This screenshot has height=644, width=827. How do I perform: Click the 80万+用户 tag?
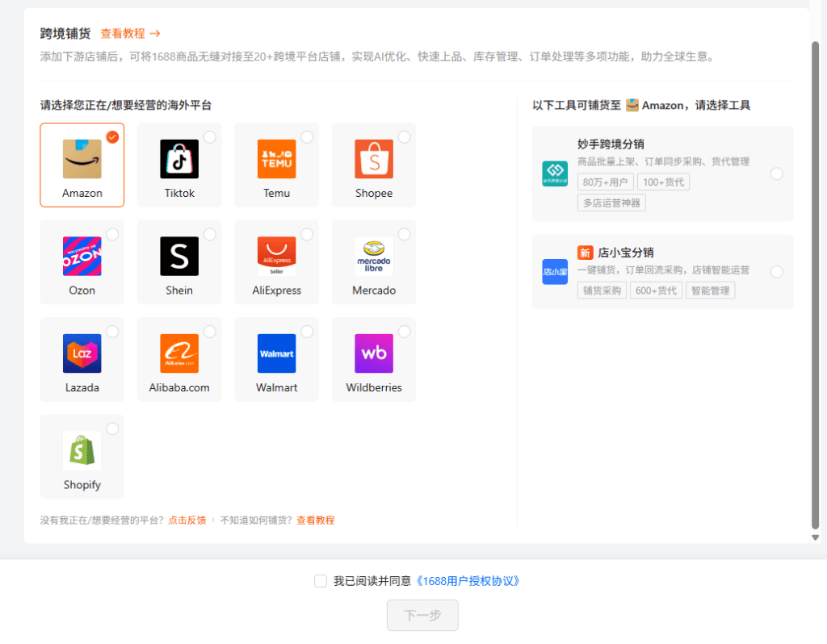[x=605, y=182]
